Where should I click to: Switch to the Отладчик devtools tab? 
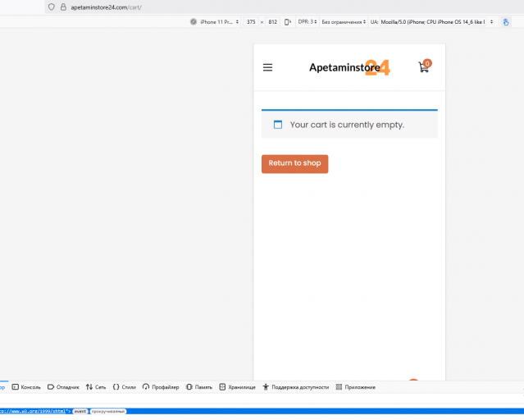(x=63, y=387)
